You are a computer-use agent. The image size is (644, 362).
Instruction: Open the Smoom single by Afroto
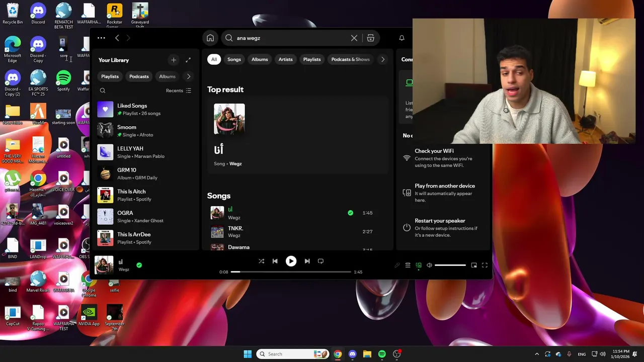pyautogui.click(x=146, y=131)
